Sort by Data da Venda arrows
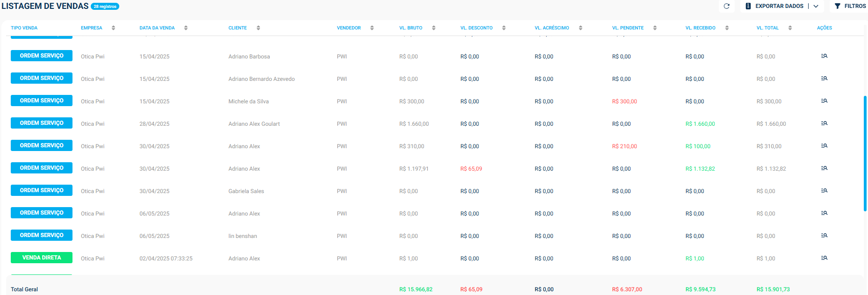 [186, 28]
